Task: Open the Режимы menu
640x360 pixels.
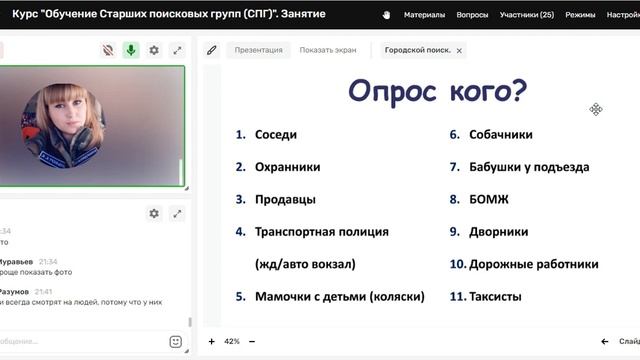Action: point(580,15)
